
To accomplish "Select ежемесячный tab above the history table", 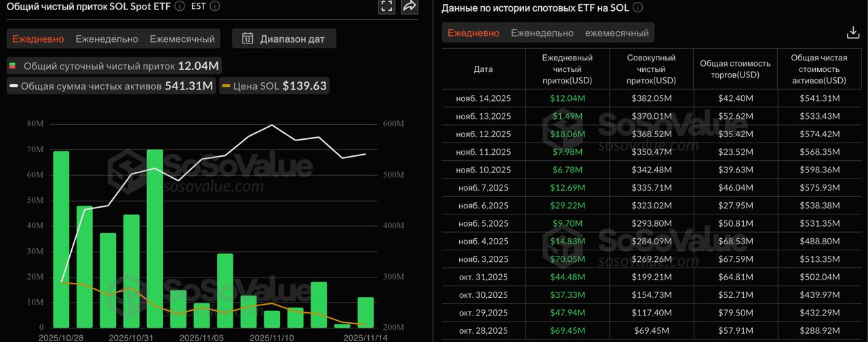I will tap(616, 33).
